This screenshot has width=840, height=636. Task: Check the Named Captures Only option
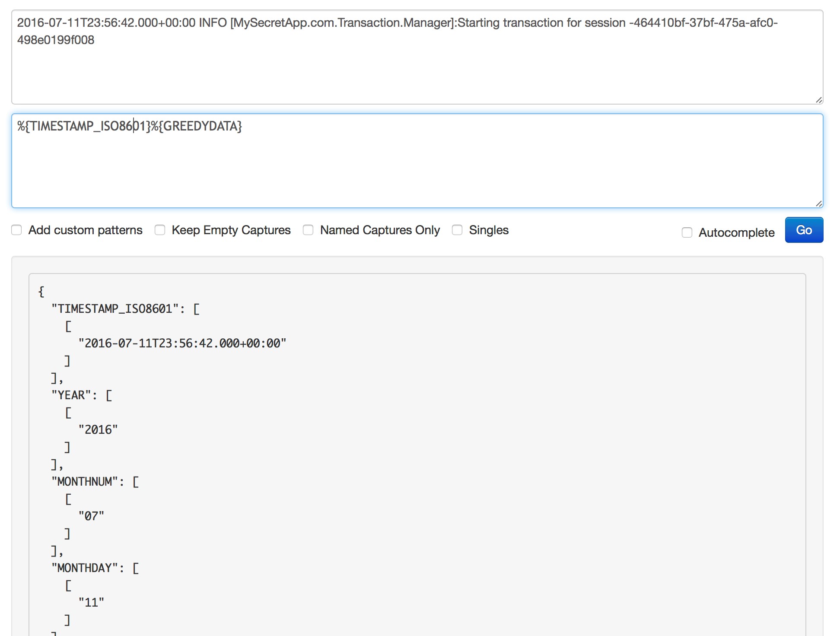coord(308,230)
